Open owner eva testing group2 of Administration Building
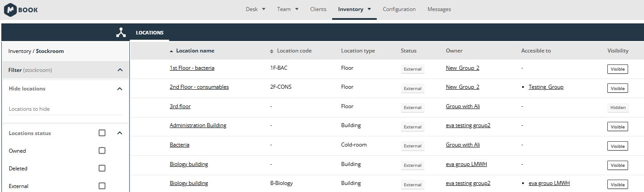Image resolution: width=644 pixels, height=192 pixels. click(468, 125)
